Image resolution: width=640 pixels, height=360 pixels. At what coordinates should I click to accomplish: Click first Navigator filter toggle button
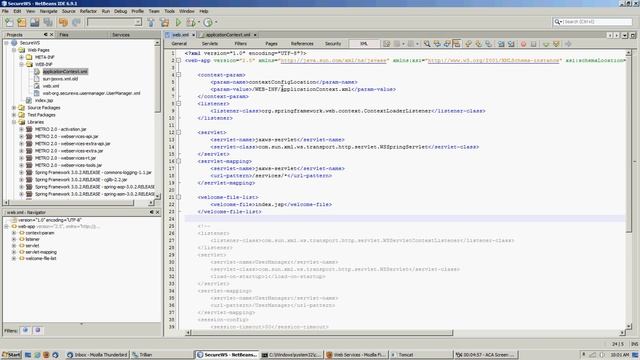click(x=25, y=330)
